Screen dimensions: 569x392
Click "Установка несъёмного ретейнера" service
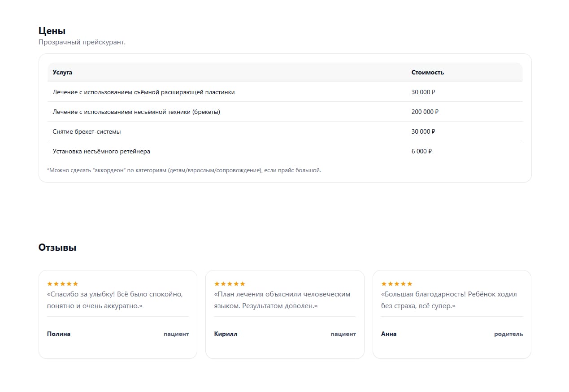(101, 151)
